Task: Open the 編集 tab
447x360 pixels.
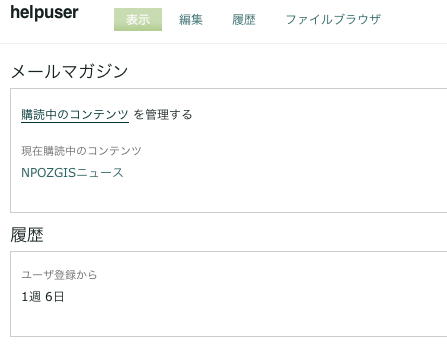Action: click(x=191, y=19)
